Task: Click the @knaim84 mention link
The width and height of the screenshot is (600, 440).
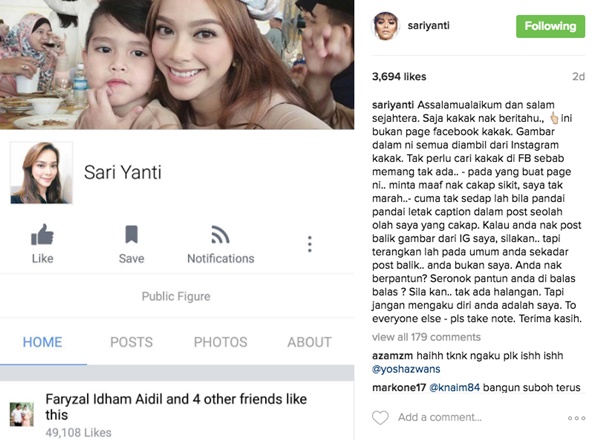Action: pos(455,388)
